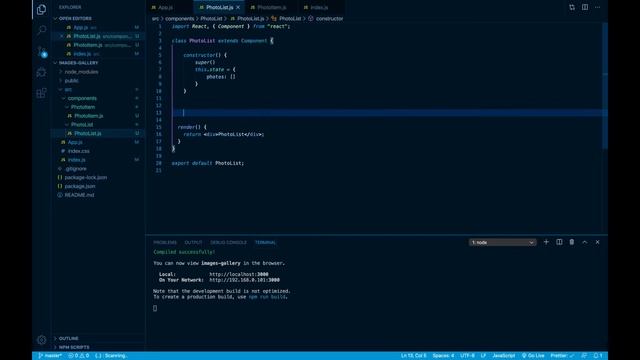Image resolution: width=640 pixels, height=360 pixels.
Task: Open package-lock.json in file tree
Action: pos(86,178)
